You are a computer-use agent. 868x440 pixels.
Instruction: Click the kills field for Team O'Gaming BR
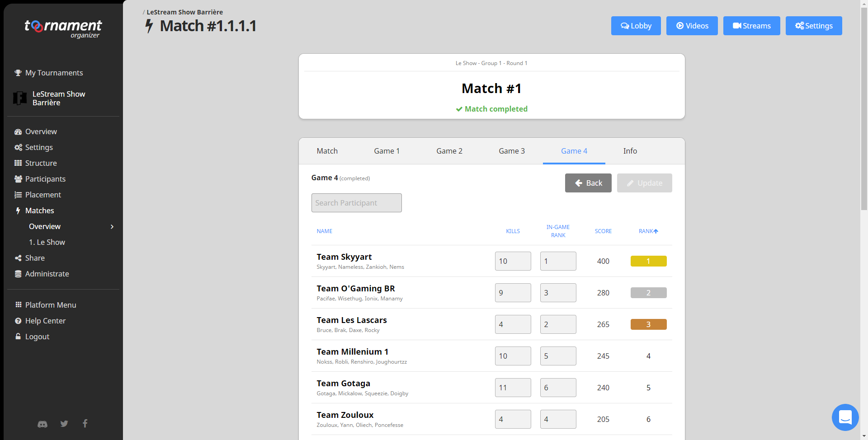(x=513, y=293)
